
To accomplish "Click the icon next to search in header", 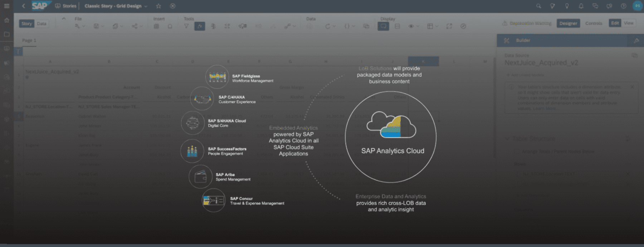I will [x=552, y=6].
